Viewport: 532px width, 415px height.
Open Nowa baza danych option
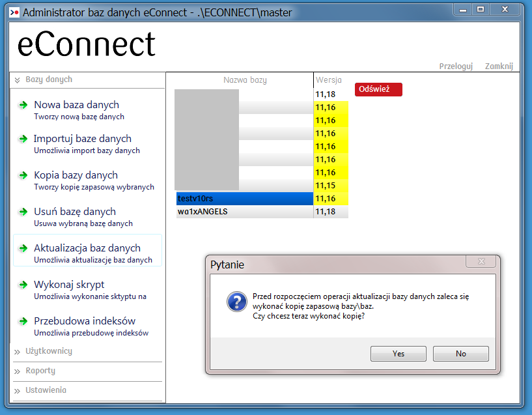pyautogui.click(x=76, y=105)
